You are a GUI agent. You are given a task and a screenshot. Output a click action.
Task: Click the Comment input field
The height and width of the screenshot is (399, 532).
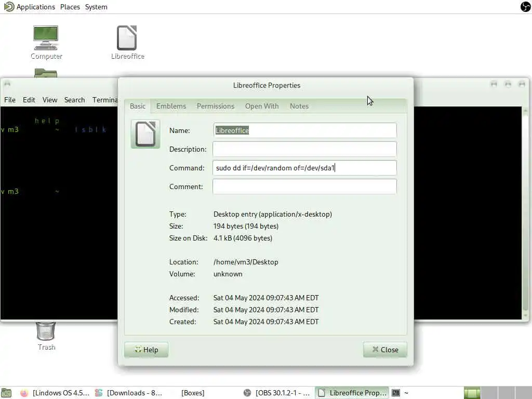click(304, 187)
